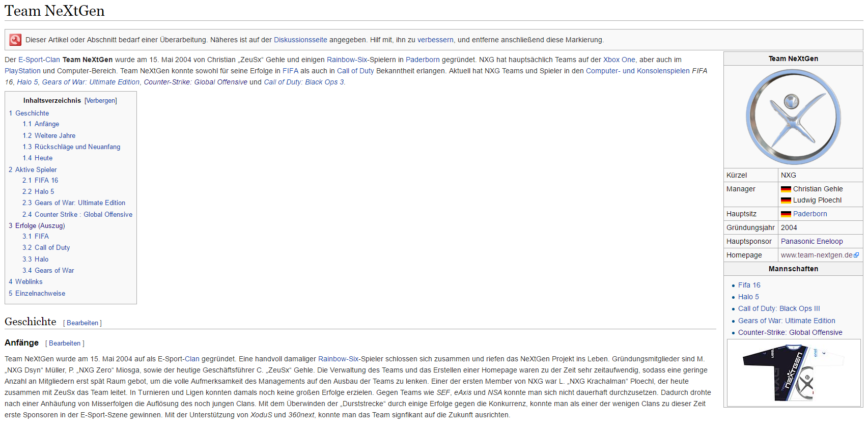Viewport: 868px width, 429px height.
Task: Jump to 2.4 Counter Strike : Global Offensive
Action: (x=77, y=214)
